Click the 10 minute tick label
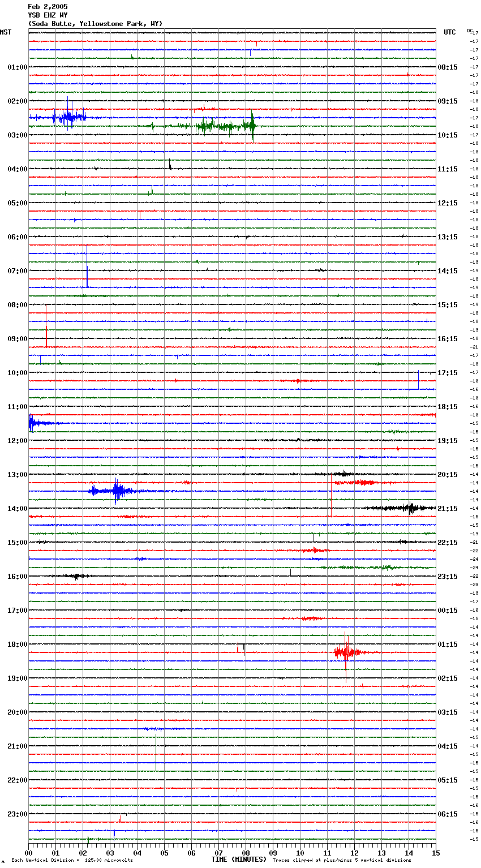This screenshot has width=481, height=868. tap(300, 852)
